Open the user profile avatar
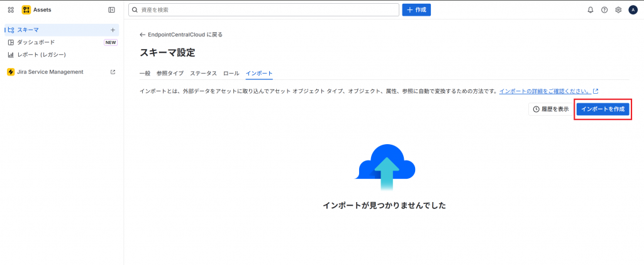 tap(633, 10)
